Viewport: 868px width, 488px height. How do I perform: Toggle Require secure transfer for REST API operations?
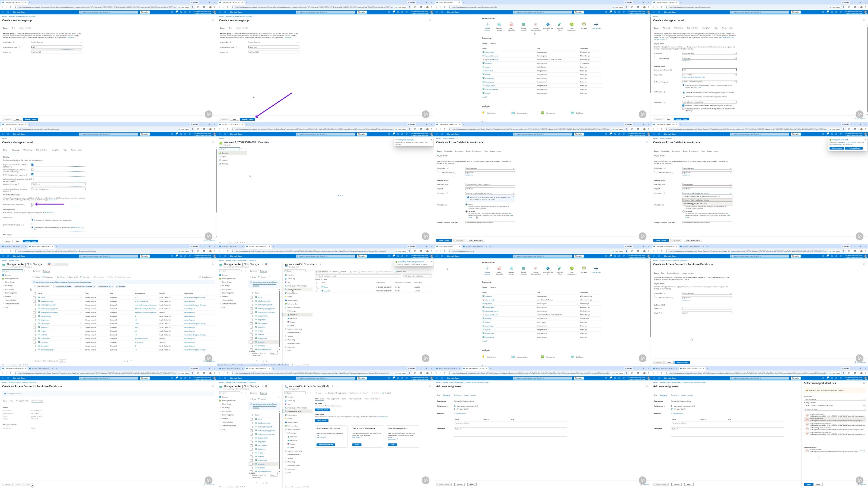[x=32, y=165]
